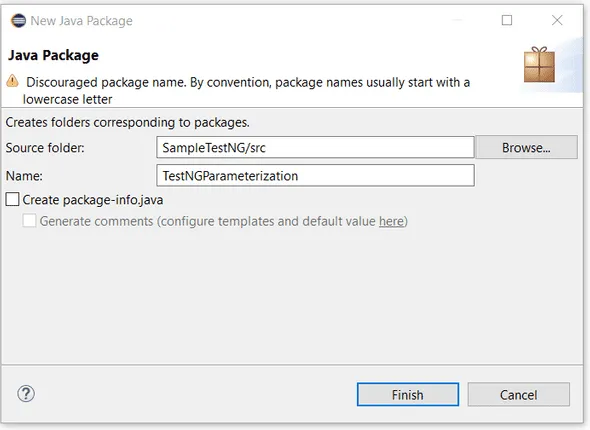Image resolution: width=590 pixels, height=430 pixels.
Task: Click the Eclipse icon in title bar
Action: pyautogui.click(x=18, y=21)
